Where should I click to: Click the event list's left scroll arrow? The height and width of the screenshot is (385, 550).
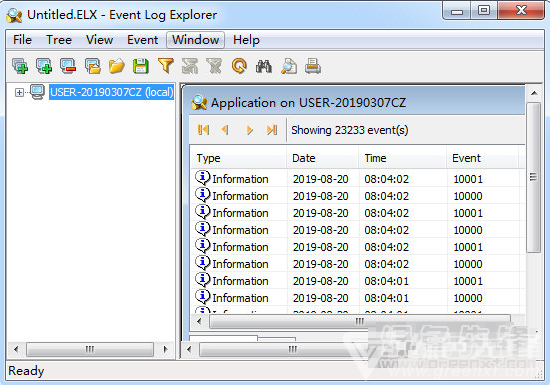[x=199, y=321]
